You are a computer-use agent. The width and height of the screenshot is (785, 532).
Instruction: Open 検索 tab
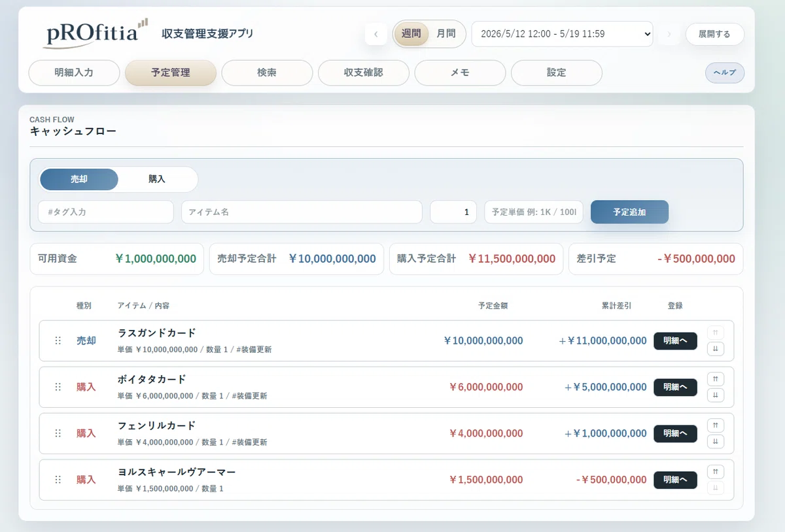tap(267, 73)
